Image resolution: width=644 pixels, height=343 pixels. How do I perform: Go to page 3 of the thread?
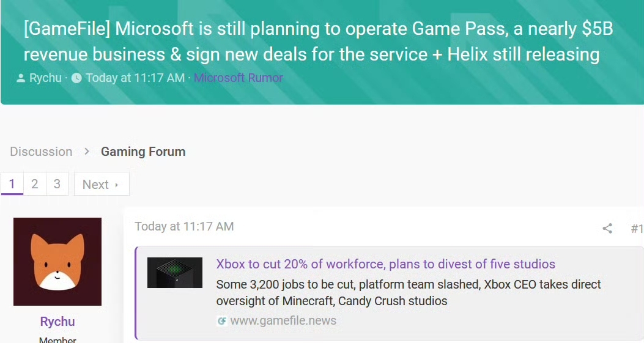57,183
